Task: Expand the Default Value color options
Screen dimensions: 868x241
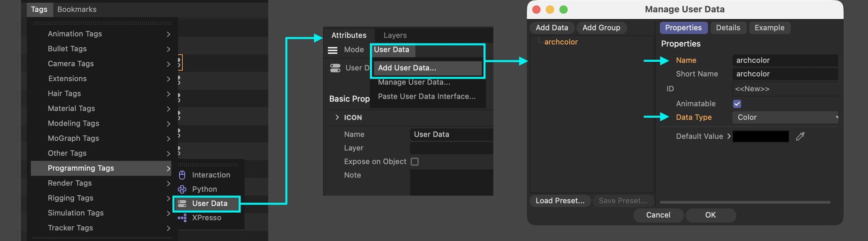Action: [729, 136]
